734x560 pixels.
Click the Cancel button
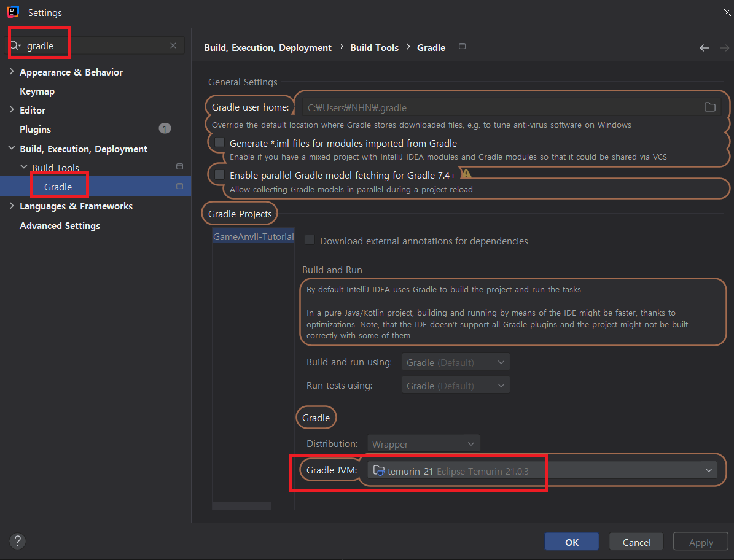[636, 542]
